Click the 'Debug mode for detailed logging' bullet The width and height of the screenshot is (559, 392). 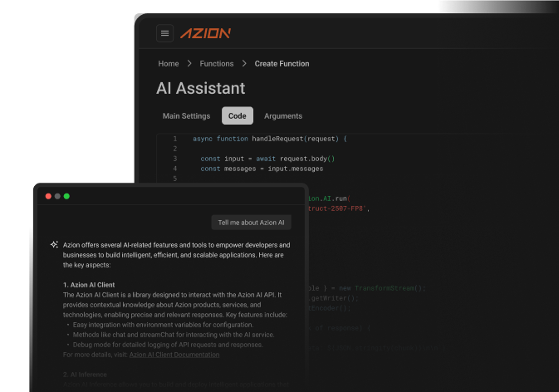[x=168, y=345]
